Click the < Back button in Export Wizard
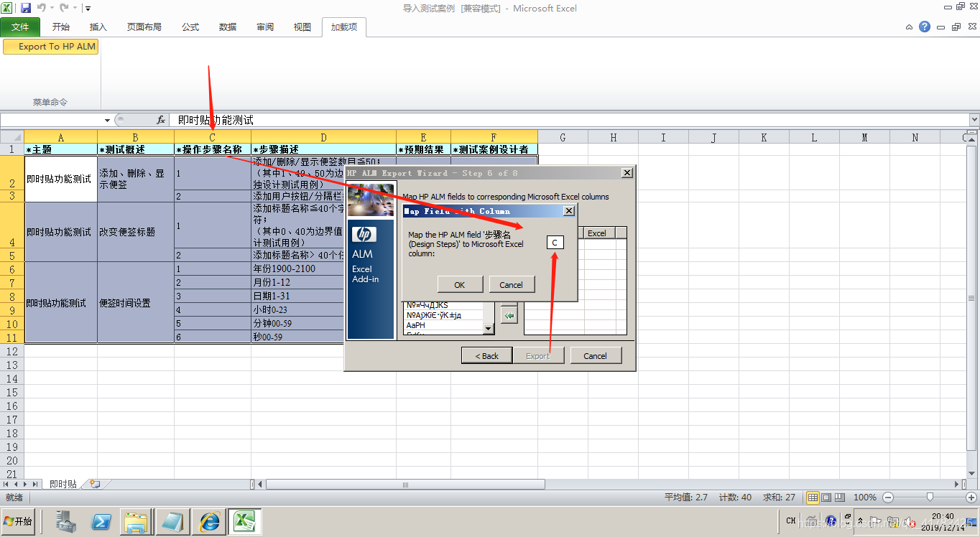The image size is (980, 537). click(486, 355)
